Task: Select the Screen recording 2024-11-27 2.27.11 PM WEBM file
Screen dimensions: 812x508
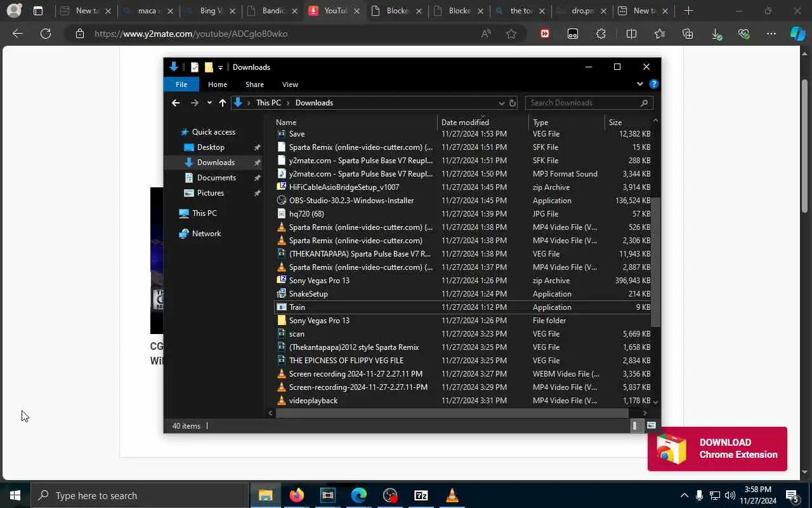Action: (463, 374)
